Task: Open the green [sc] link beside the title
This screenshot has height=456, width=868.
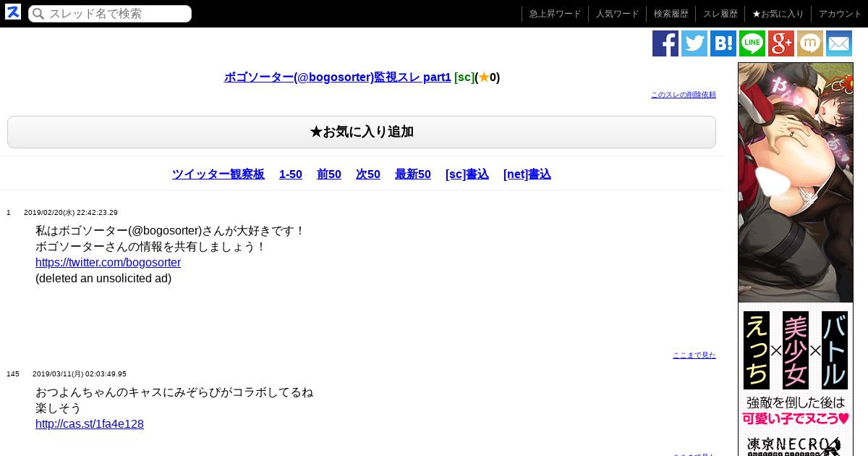Action: (464, 77)
